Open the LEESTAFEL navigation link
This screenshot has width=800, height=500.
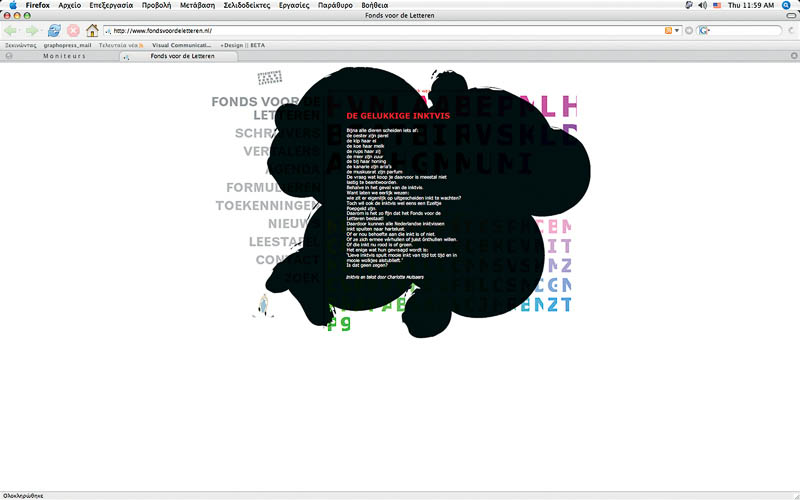(x=285, y=242)
